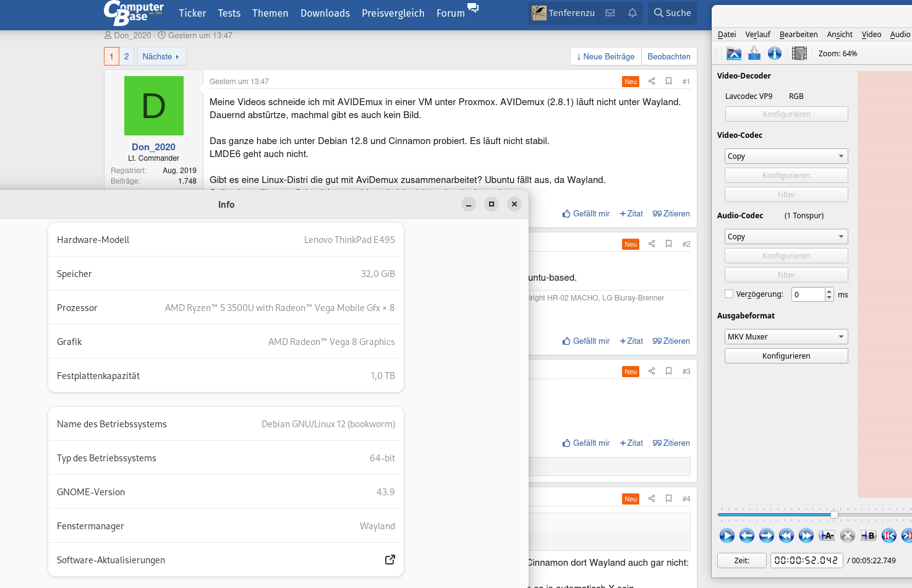The width and height of the screenshot is (912, 588).
Task: Open the Forum navigation item
Action: (x=451, y=13)
